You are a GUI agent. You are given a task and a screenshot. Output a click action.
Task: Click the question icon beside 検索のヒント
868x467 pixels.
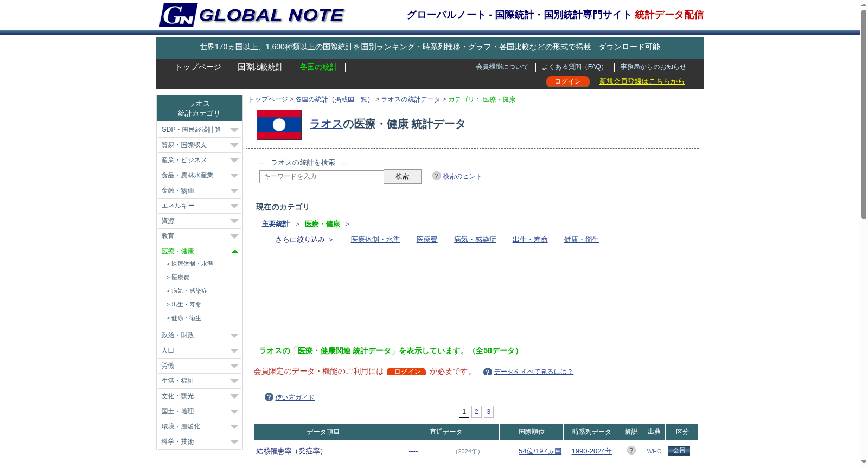[x=436, y=176]
